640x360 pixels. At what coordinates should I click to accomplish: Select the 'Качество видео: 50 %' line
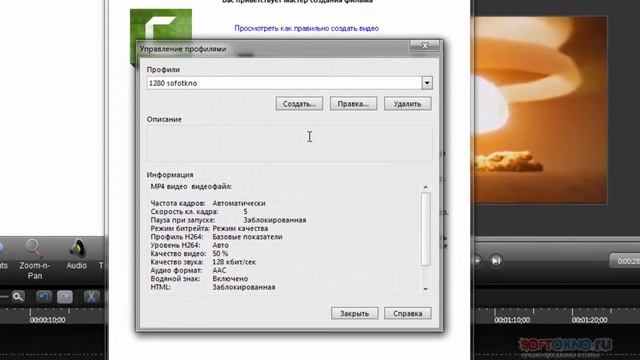189,253
